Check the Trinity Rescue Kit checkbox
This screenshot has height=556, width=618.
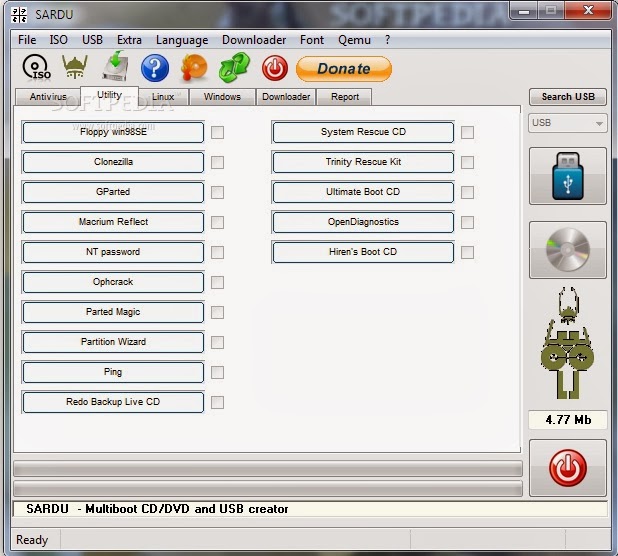(x=467, y=162)
